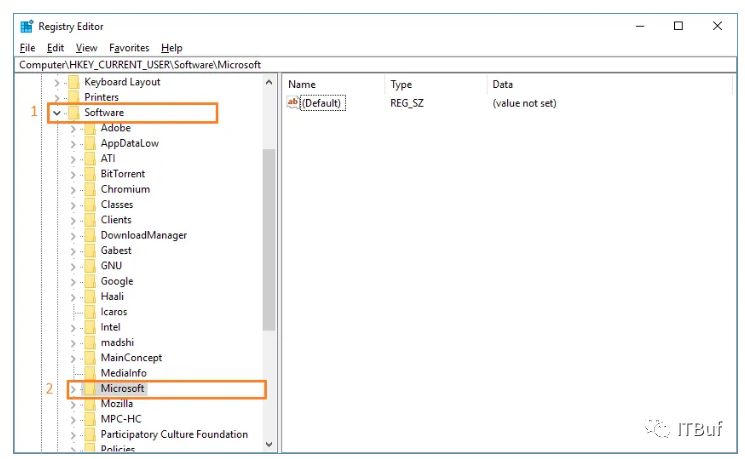Open the Favorites menu
This screenshot has height=459, width=745.
129,48
